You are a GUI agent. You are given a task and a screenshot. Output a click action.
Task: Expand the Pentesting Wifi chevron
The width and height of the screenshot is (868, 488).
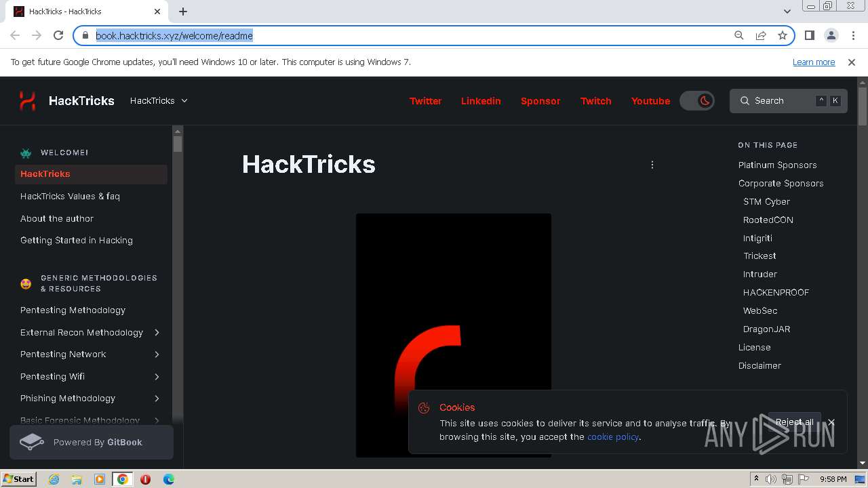pyautogui.click(x=157, y=376)
